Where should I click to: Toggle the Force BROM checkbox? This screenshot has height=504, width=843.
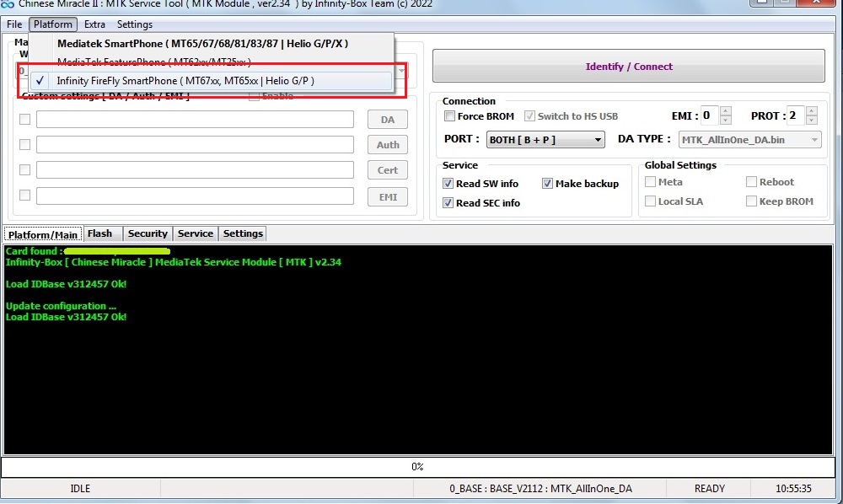pyautogui.click(x=449, y=116)
